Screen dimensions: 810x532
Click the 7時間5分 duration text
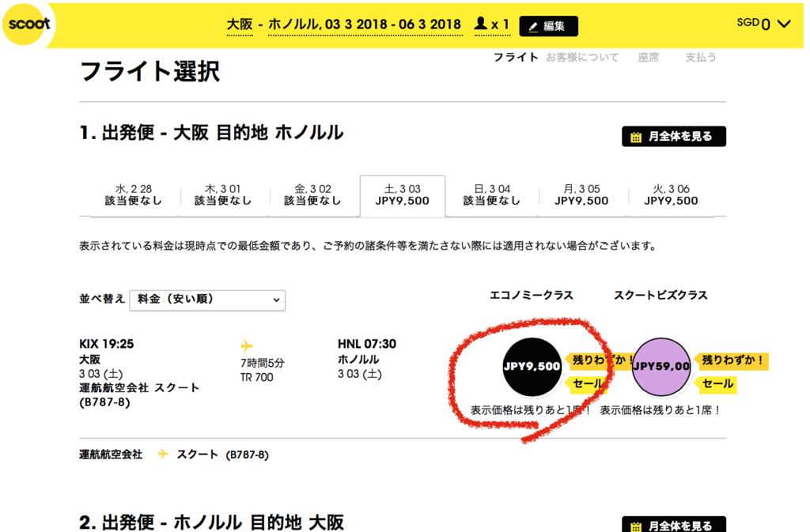[x=263, y=363]
